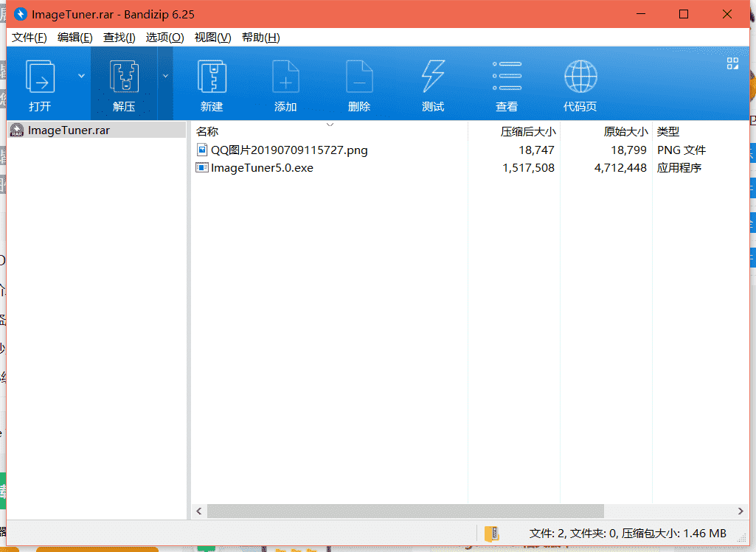Click the horizontal scrollbar thumb in file list
This screenshot has height=552, width=756.
(406, 511)
